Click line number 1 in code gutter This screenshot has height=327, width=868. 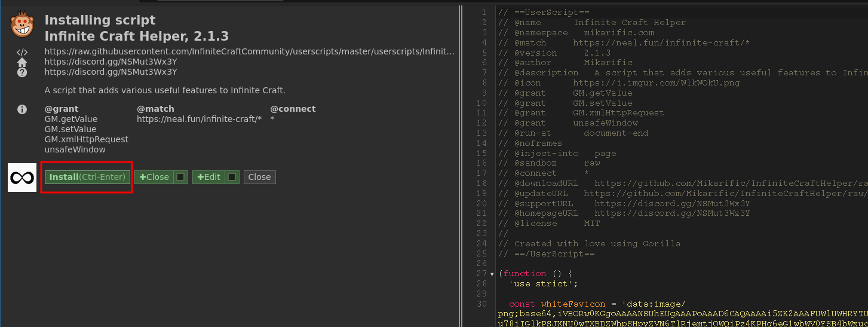point(485,13)
